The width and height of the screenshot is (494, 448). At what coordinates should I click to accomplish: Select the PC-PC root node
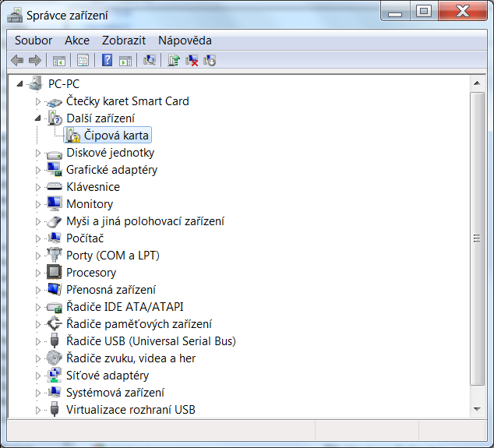coord(63,84)
